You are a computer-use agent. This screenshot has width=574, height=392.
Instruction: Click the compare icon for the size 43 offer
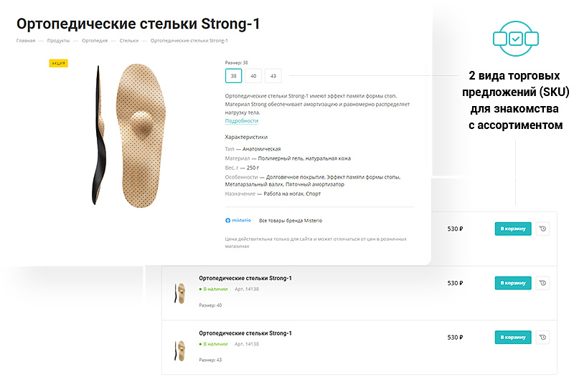click(542, 337)
